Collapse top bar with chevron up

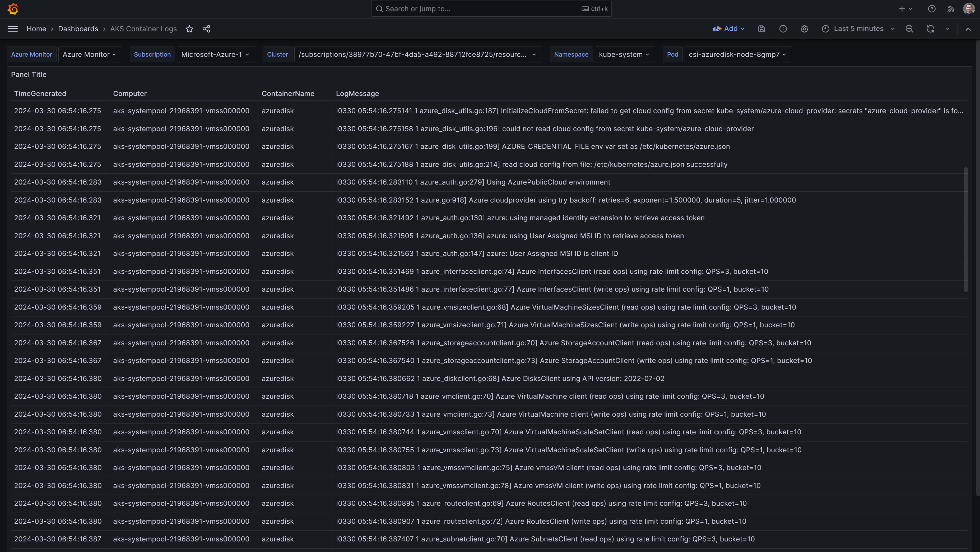pos(968,29)
